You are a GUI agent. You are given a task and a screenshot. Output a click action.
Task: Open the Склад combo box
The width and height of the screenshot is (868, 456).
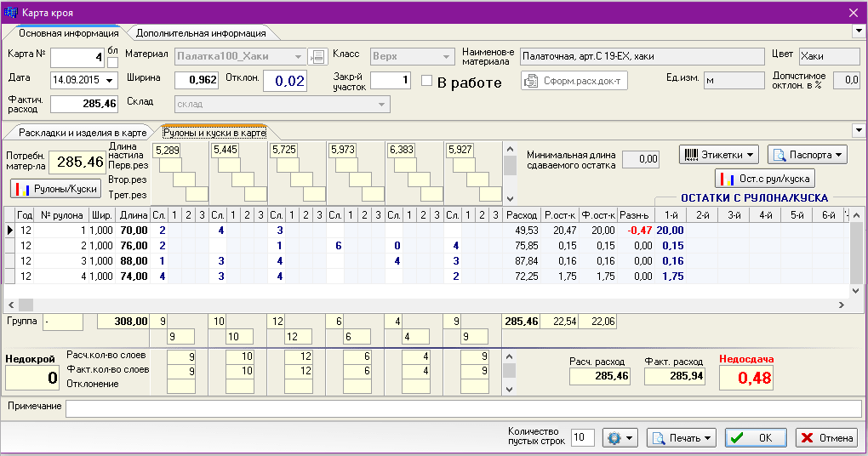(282, 104)
